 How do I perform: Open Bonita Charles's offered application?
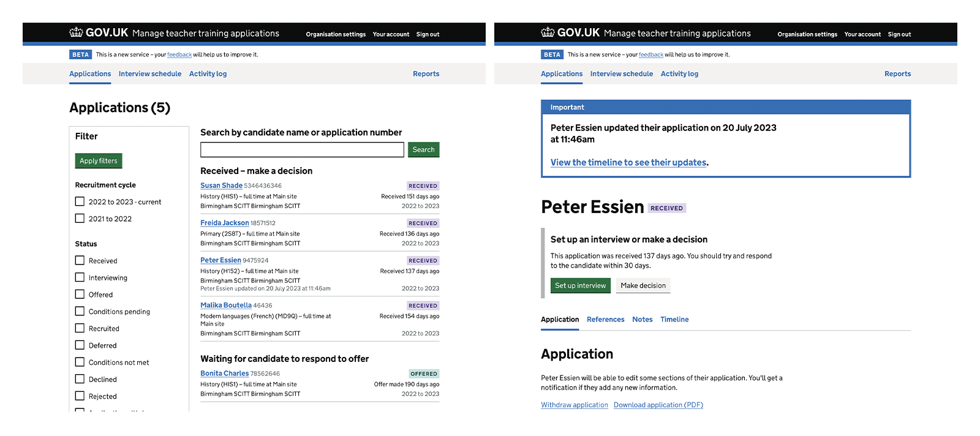pyautogui.click(x=224, y=374)
